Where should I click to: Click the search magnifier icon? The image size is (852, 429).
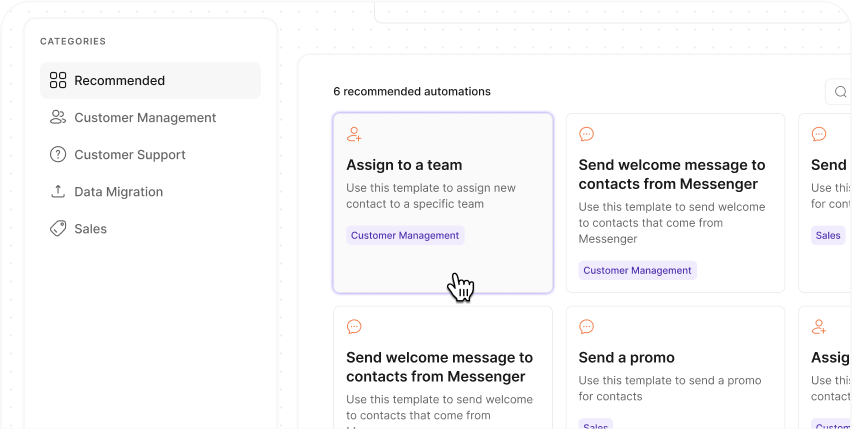(841, 92)
